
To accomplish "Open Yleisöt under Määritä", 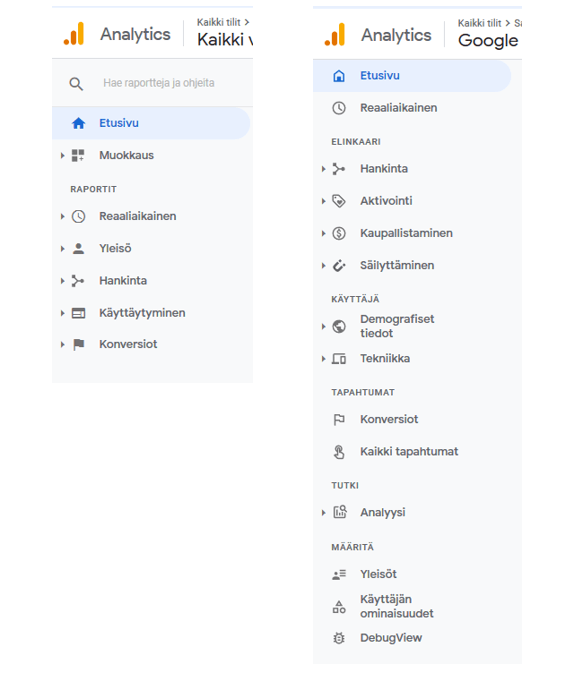I will click(378, 574).
